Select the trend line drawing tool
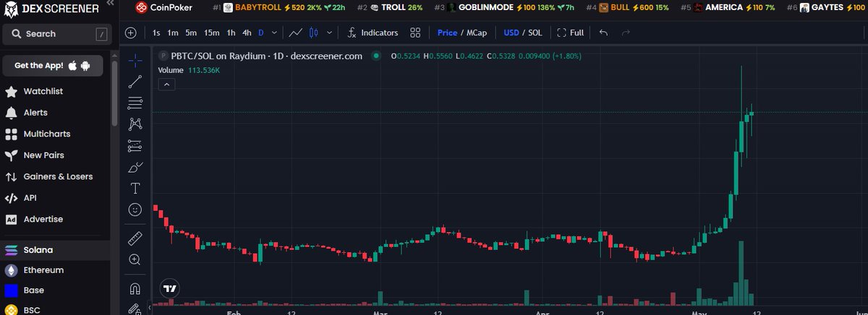 click(x=135, y=82)
